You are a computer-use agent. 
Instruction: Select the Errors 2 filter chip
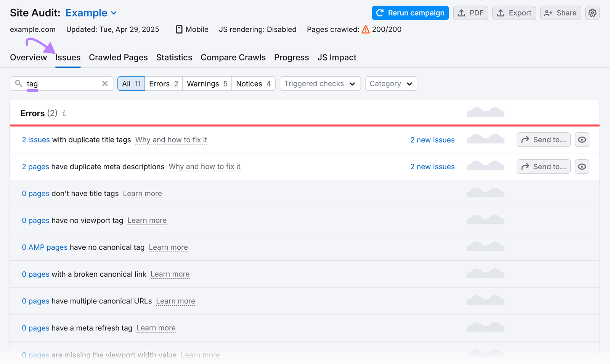click(x=164, y=83)
